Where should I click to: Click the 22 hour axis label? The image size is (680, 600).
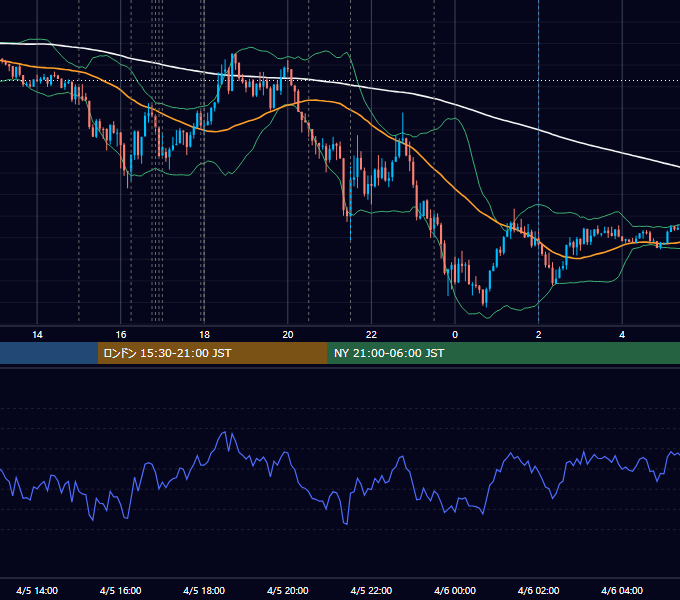click(x=371, y=335)
